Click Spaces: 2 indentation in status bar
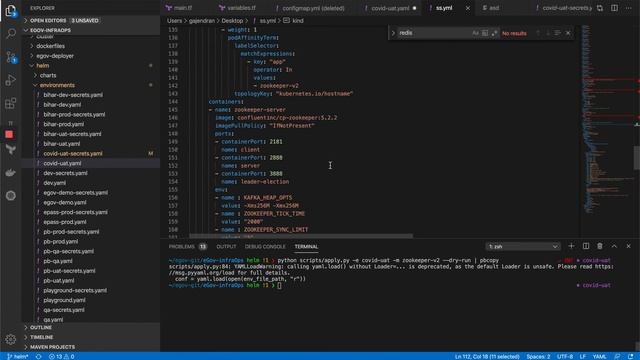Viewport: 640px width, 360px height. (x=538, y=356)
